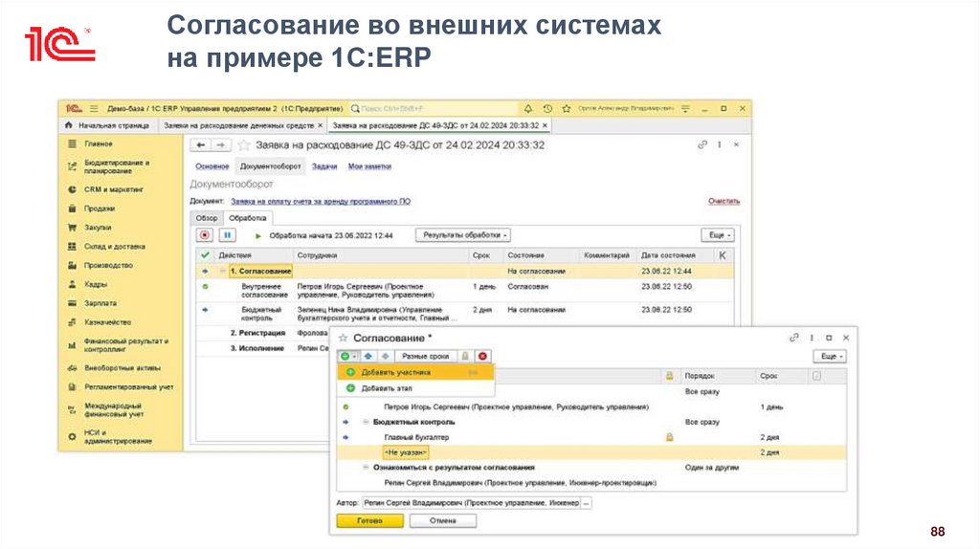This screenshot has height=549, width=980.
Task: Open Заявка на оплату счета document link
Action: 321,201
